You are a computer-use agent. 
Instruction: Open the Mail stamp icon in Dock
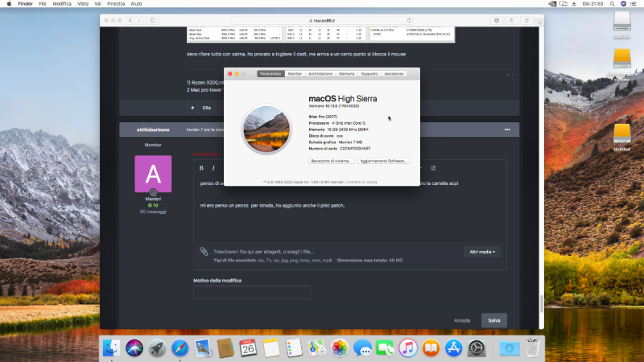coord(203,348)
